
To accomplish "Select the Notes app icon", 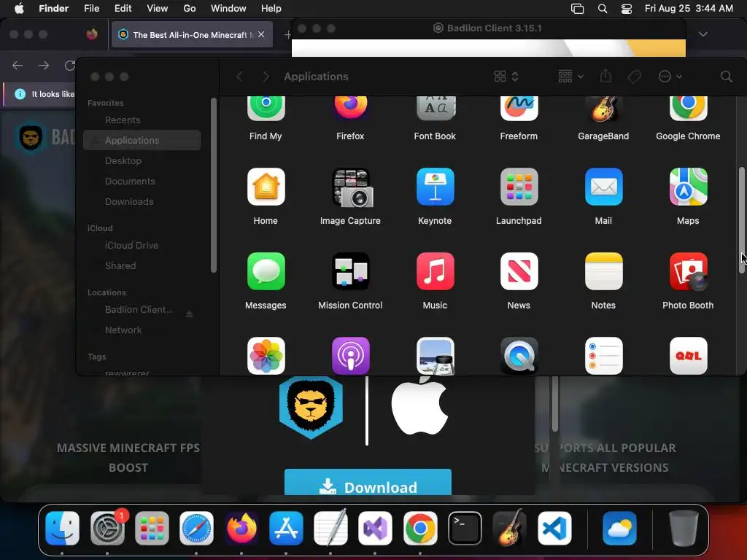I will 603,271.
